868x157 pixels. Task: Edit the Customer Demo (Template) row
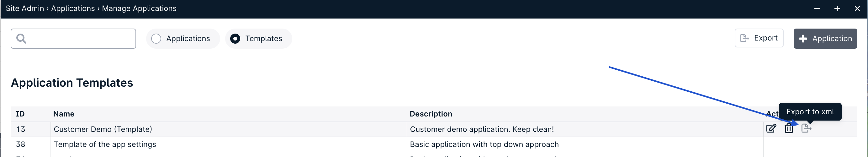point(771,128)
